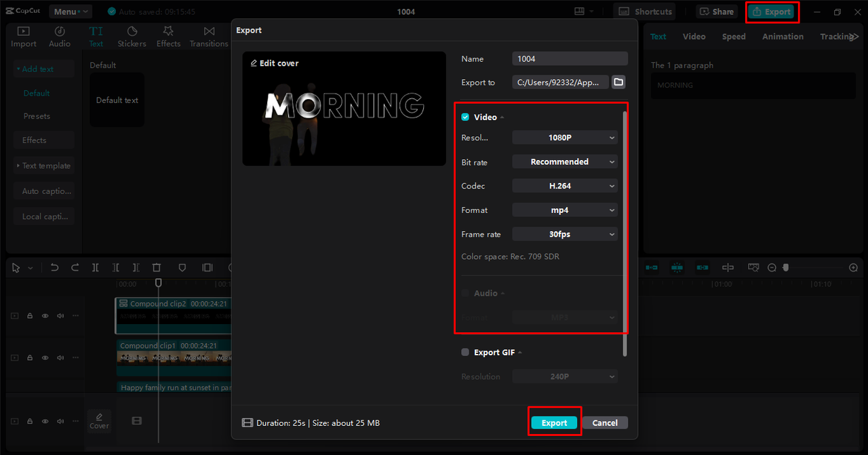Viewport: 868px width, 455px height.
Task: Switch to the Video tab in inspector
Action: [694, 37]
